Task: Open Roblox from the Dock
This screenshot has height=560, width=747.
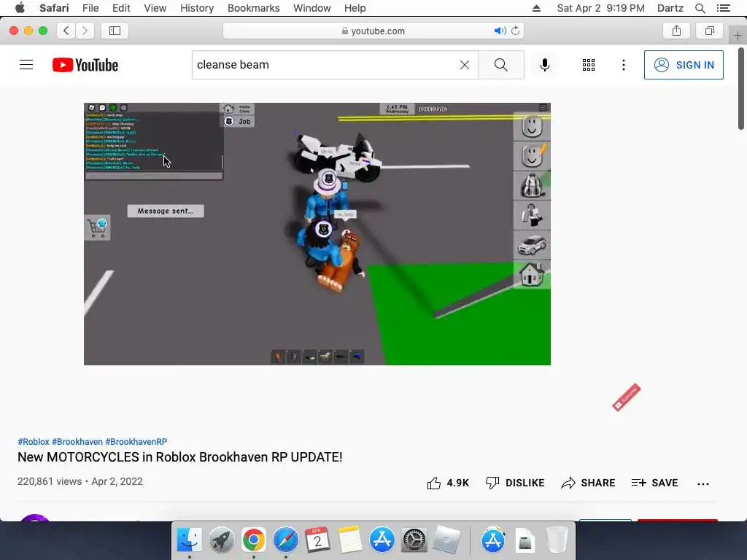Action: pyautogui.click(x=446, y=540)
